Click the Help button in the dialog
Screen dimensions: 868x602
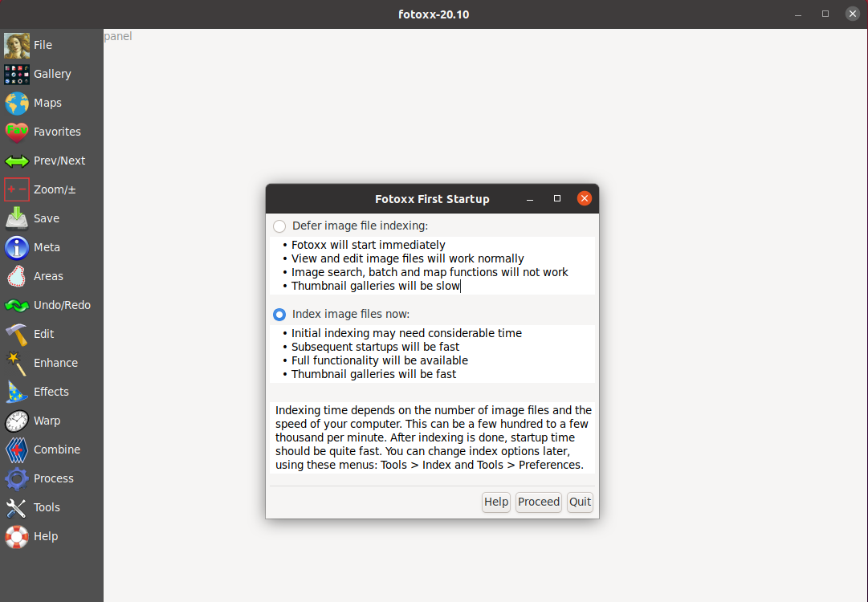tap(496, 502)
